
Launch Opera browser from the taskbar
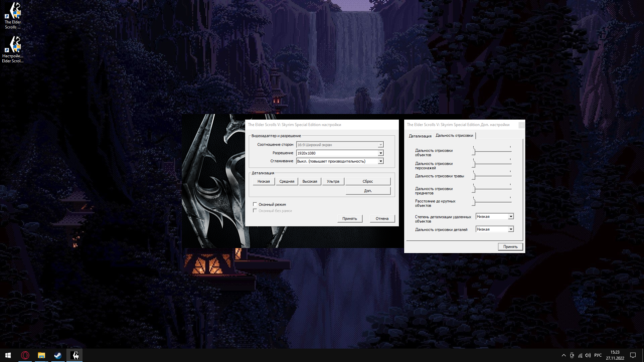tap(25, 355)
